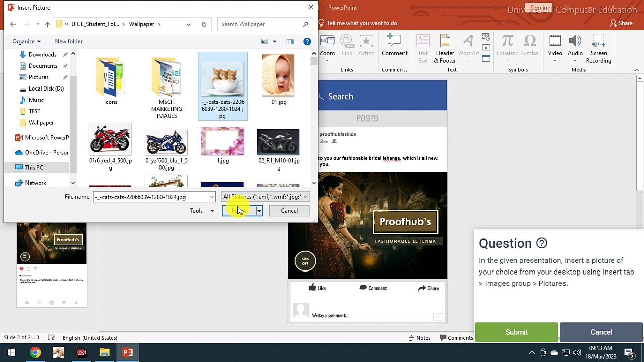The width and height of the screenshot is (644, 362).
Task: Click Share in PowerPoint title area
Action: [x=621, y=23]
